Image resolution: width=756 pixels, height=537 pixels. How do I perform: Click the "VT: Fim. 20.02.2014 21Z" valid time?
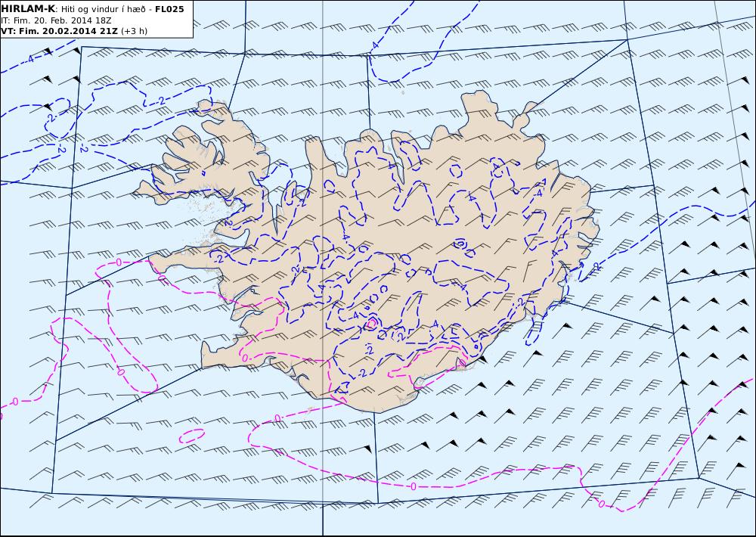tap(59, 31)
